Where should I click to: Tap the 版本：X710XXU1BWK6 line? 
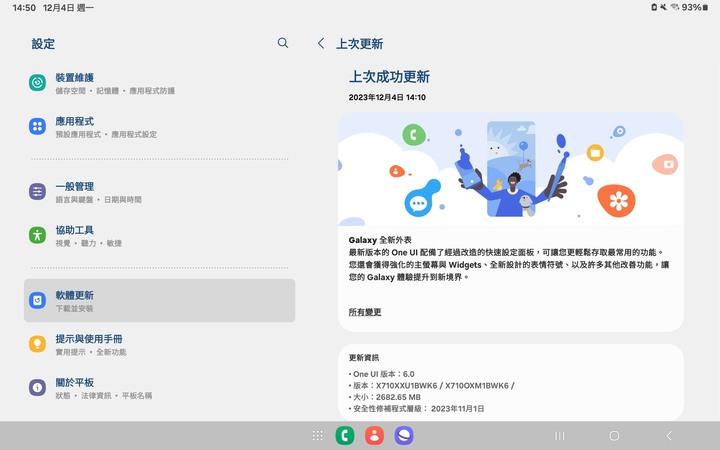coord(432,385)
